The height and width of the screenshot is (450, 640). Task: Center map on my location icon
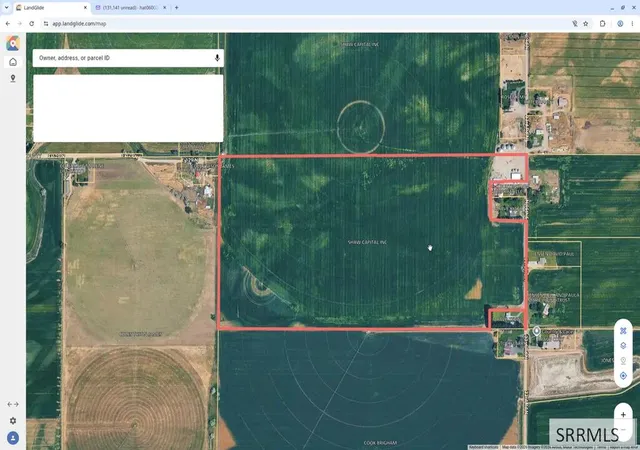click(623, 376)
